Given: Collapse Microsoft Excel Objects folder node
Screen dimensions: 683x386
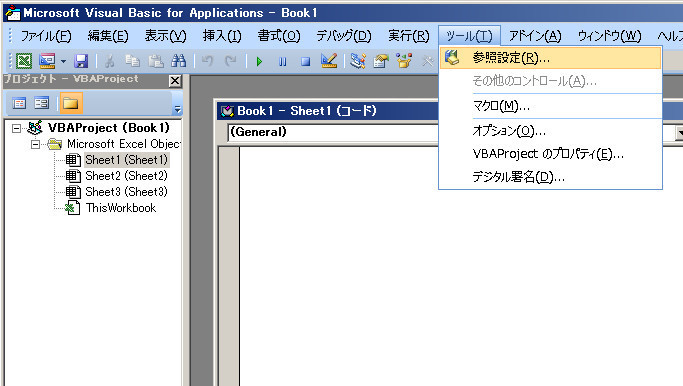Looking at the screenshot, I should (36, 144).
